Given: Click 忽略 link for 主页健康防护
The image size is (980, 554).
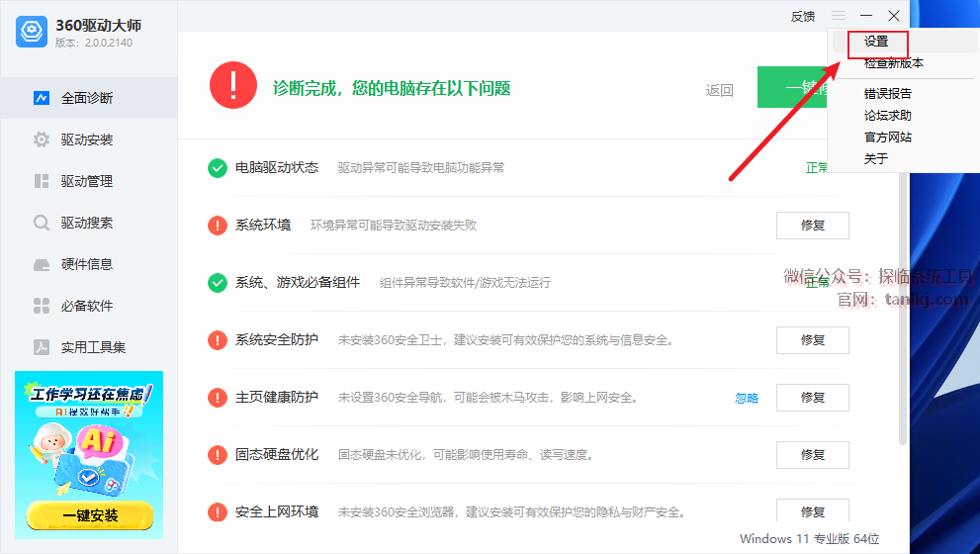Looking at the screenshot, I should click(x=747, y=399).
